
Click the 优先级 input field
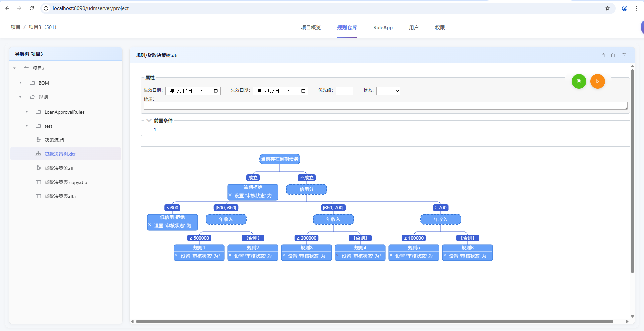tap(344, 91)
